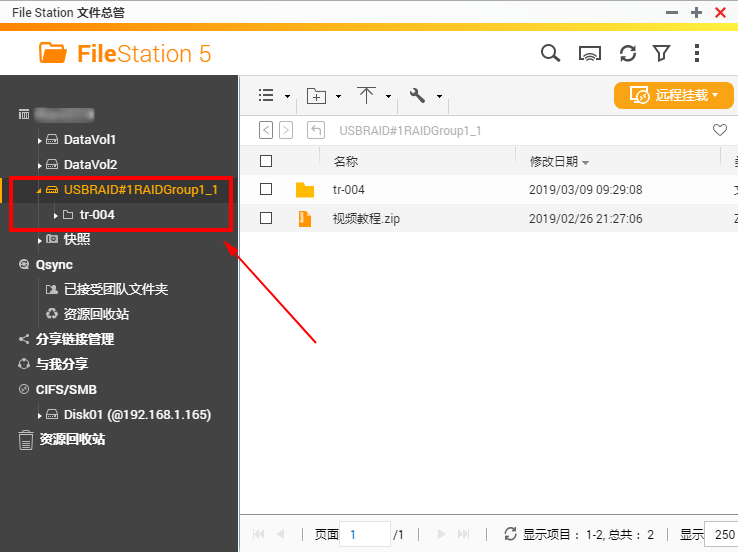Open the 远程挂载 remote mount button
The height and width of the screenshot is (552, 738).
pyautogui.click(x=674, y=96)
